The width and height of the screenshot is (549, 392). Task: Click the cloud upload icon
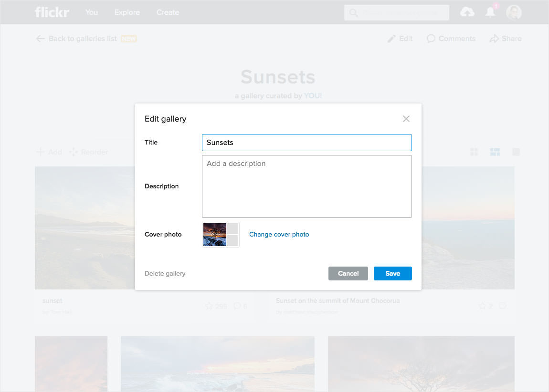click(467, 12)
